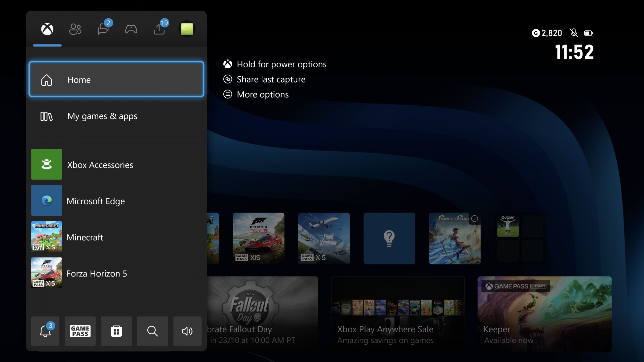Open the Microsoft Store icon

[116, 331]
